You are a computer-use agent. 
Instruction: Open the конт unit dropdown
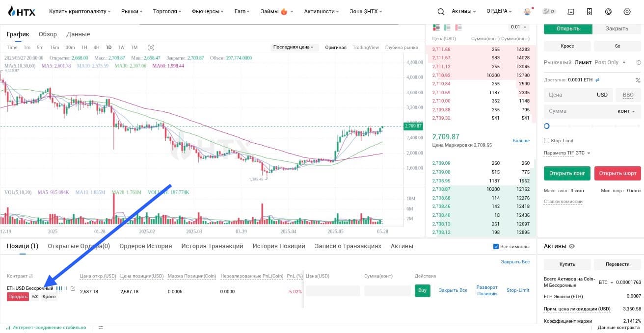(626, 111)
